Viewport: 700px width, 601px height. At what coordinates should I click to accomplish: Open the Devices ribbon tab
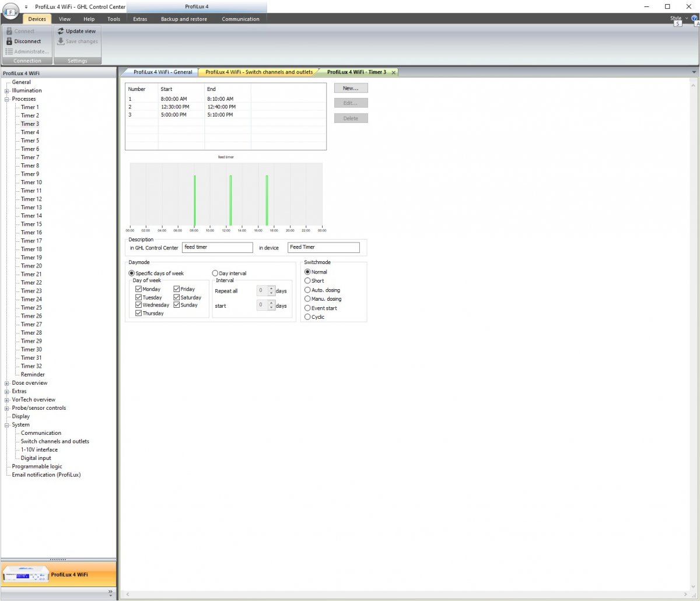[x=37, y=19]
